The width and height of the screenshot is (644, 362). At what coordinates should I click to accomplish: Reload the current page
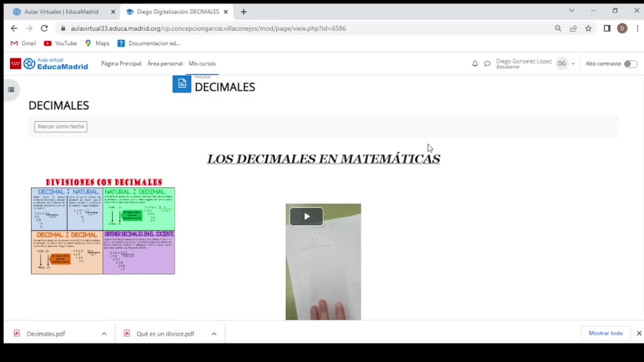point(44,28)
